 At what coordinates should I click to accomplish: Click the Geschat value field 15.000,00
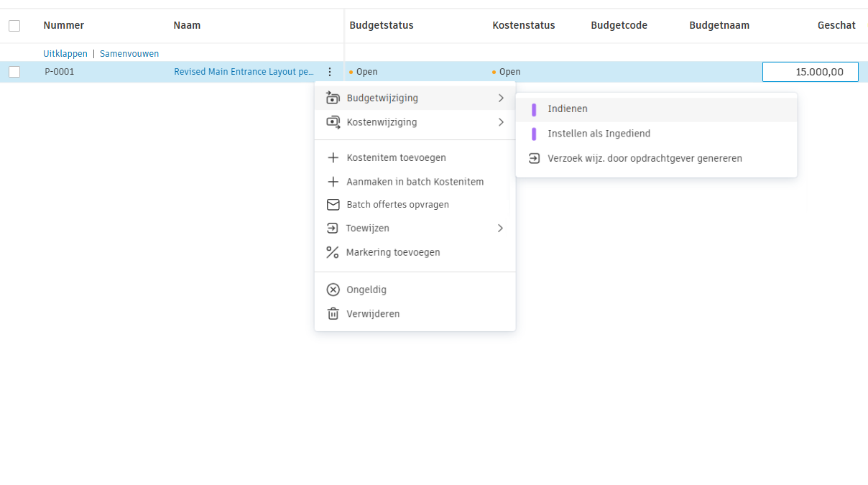(810, 72)
